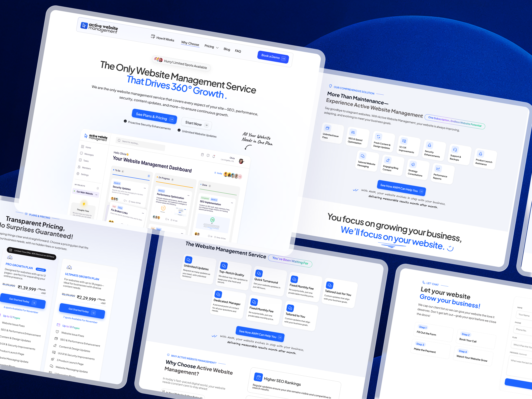Click the SEO & Speed Optimization sliders icon
The height and width of the screenshot is (399, 532).
(x=353, y=132)
